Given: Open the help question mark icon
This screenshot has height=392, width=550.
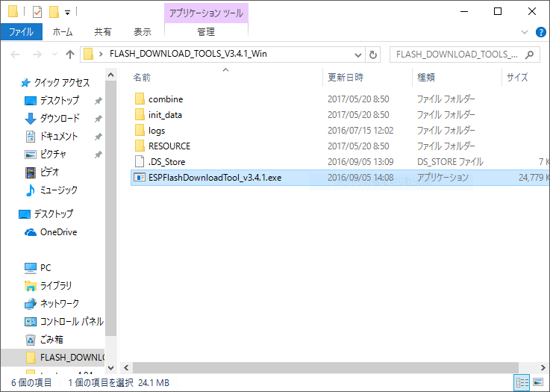Looking at the screenshot, I should (540, 32).
